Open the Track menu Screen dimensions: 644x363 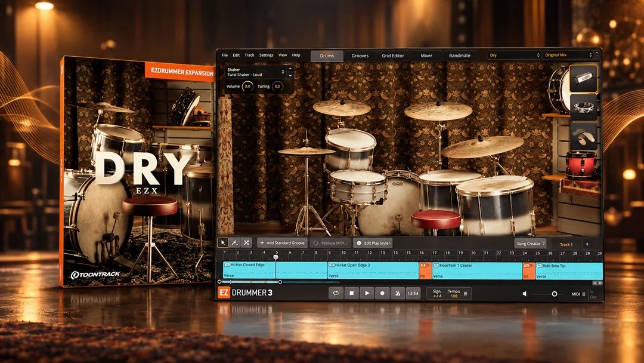[249, 55]
